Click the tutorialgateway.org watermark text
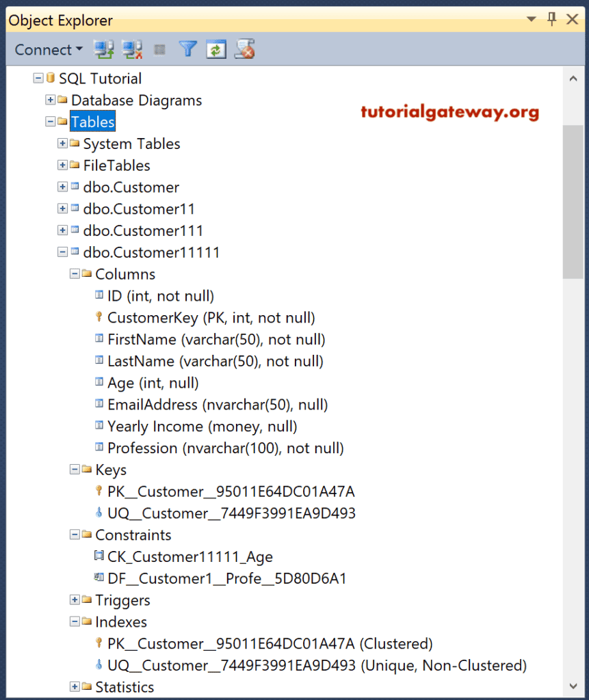Viewport: 589px width, 700px height. [449, 111]
